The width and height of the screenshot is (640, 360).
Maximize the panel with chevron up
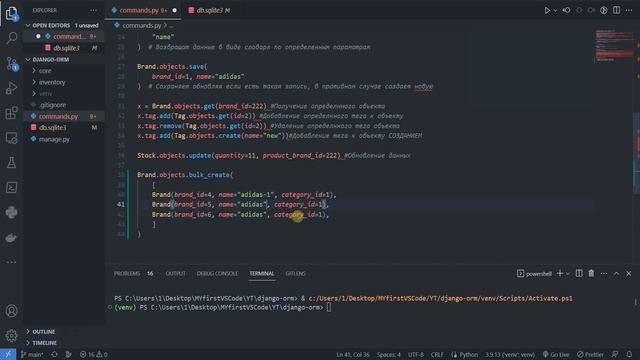click(x=616, y=273)
